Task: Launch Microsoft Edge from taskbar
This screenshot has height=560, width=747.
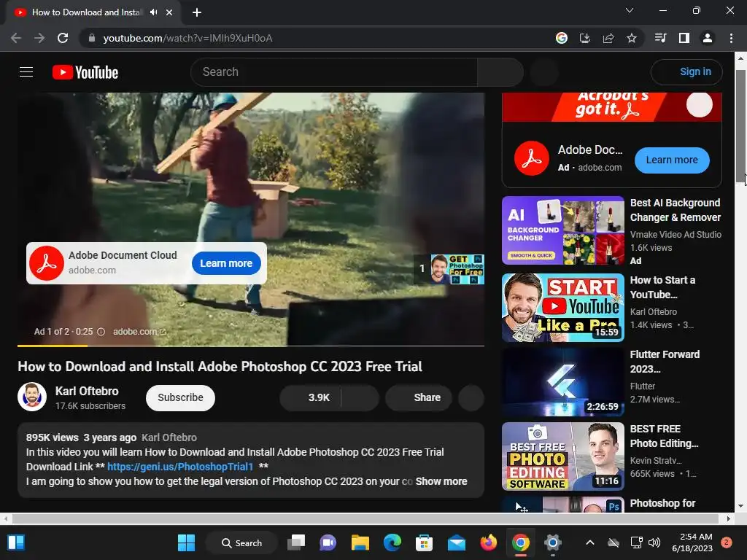Action: pos(392,542)
